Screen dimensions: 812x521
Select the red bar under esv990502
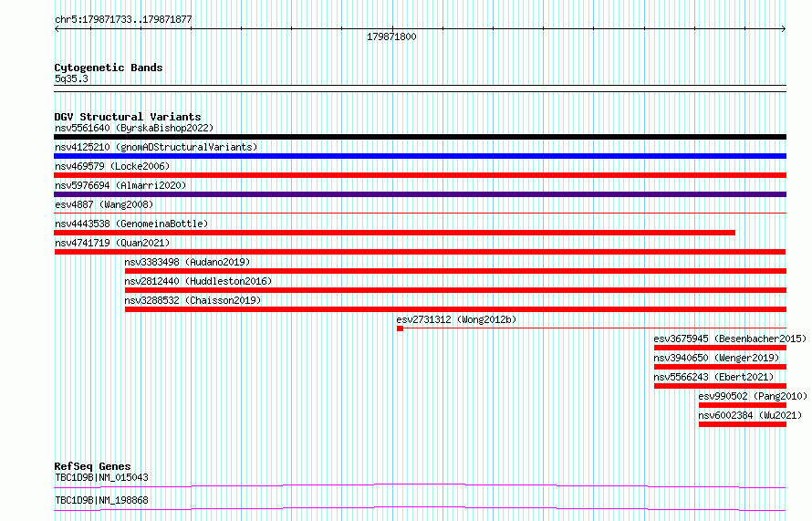pyautogui.click(x=743, y=405)
